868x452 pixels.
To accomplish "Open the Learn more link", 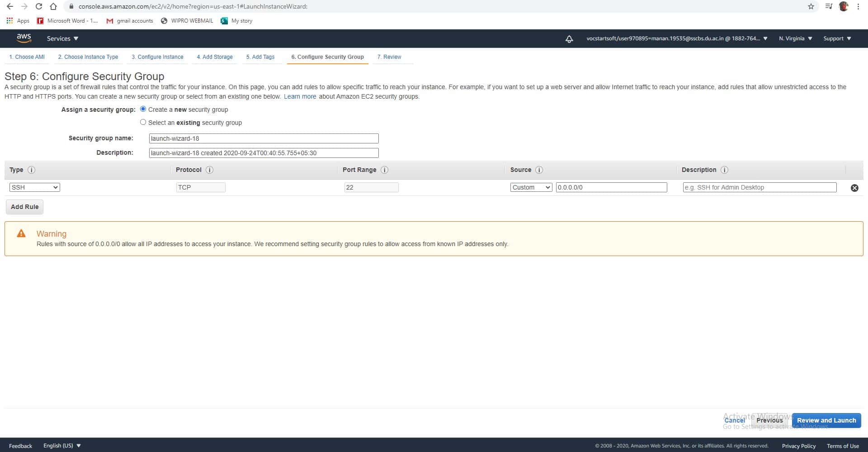I will pos(300,96).
